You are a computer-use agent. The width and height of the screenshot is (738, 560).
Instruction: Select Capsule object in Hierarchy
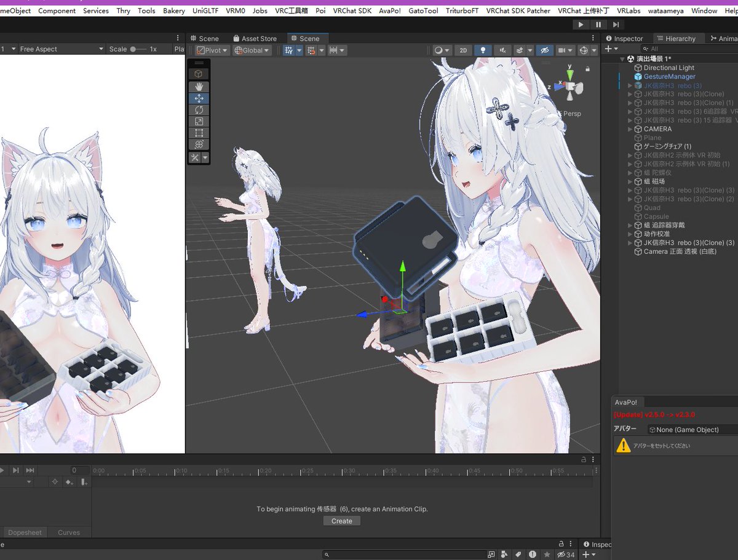pos(656,216)
